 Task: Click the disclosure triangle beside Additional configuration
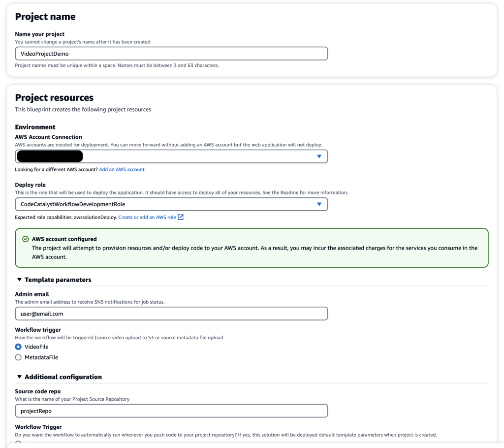[20, 377]
